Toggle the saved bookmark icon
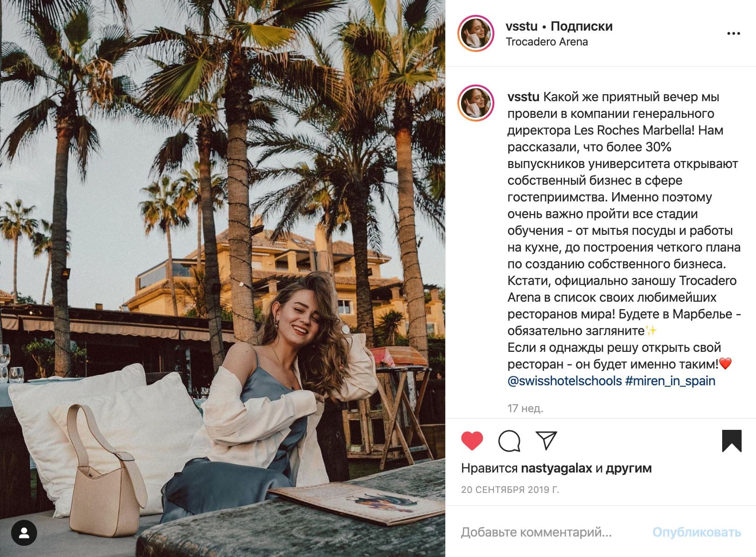 pos(732,441)
